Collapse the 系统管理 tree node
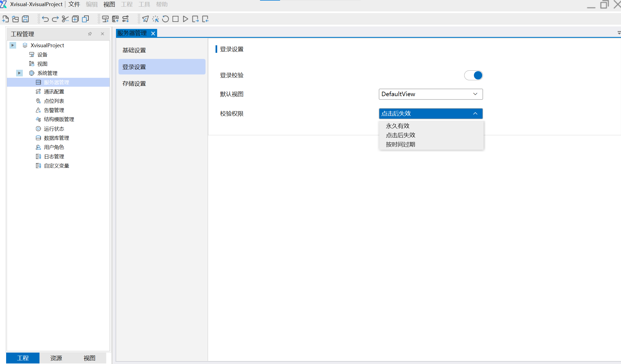621x364 pixels. click(x=19, y=73)
